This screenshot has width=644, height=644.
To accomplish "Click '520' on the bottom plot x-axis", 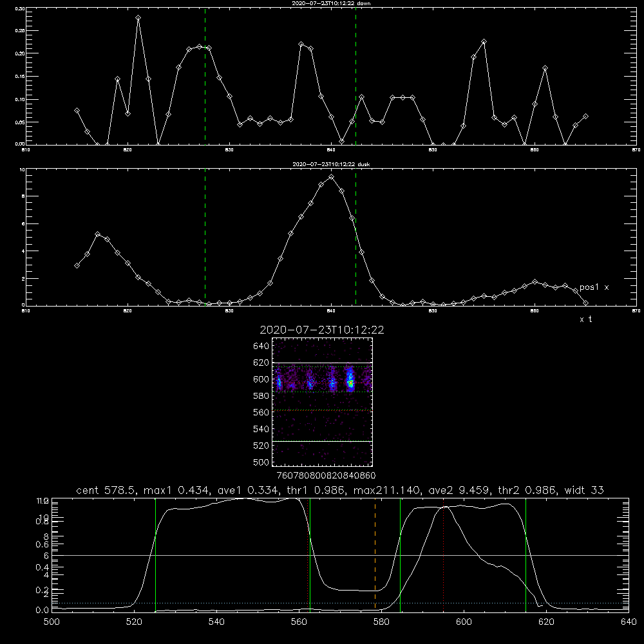I will click(134, 622).
